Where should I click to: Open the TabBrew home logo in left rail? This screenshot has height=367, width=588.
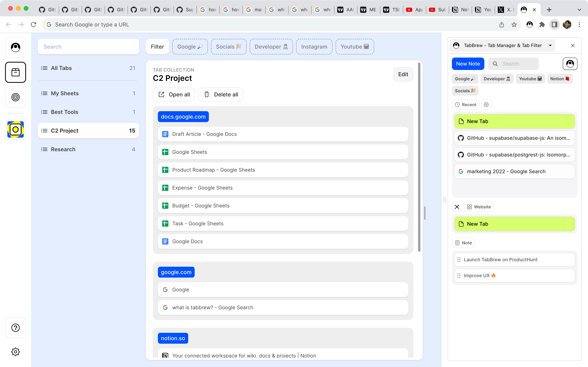pyautogui.click(x=16, y=47)
